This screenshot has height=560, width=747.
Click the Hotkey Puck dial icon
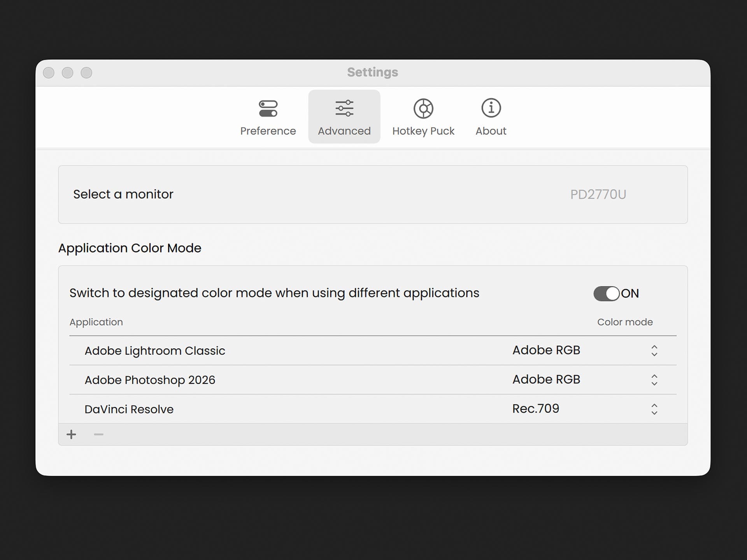click(423, 108)
